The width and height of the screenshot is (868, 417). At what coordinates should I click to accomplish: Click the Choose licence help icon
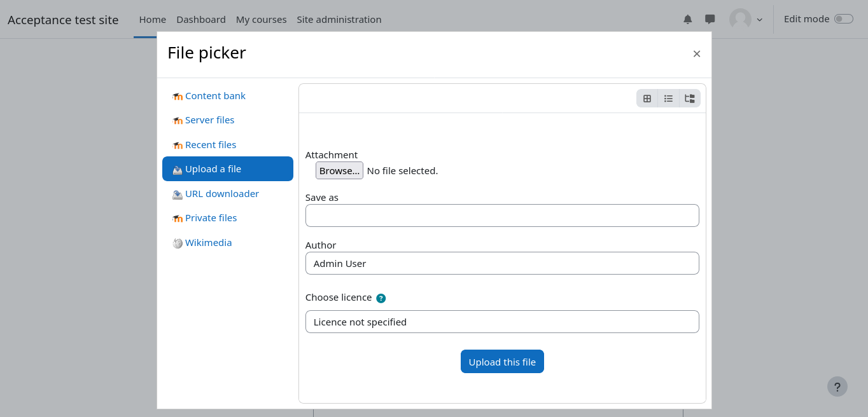(x=381, y=298)
